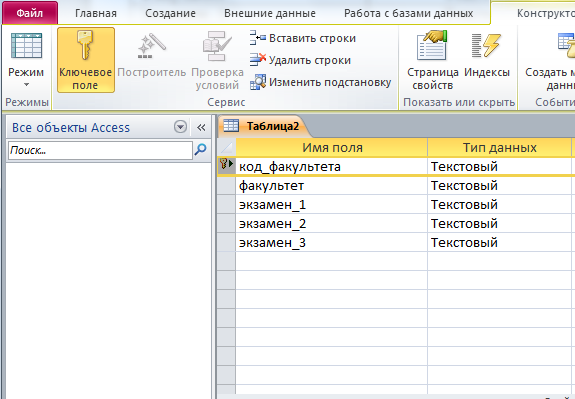Screen dimensions: 575x399
Task: Click the Удалить строки icon
Action: click(258, 60)
